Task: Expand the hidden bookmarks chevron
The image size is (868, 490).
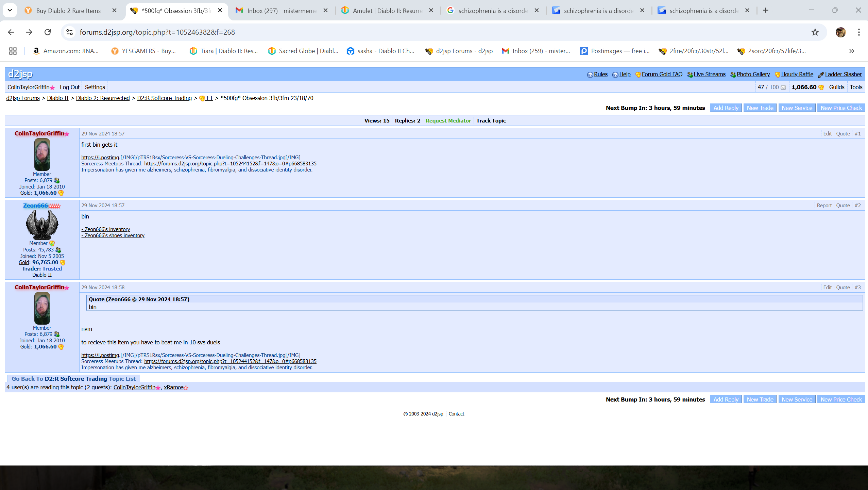Action: pos(852,51)
